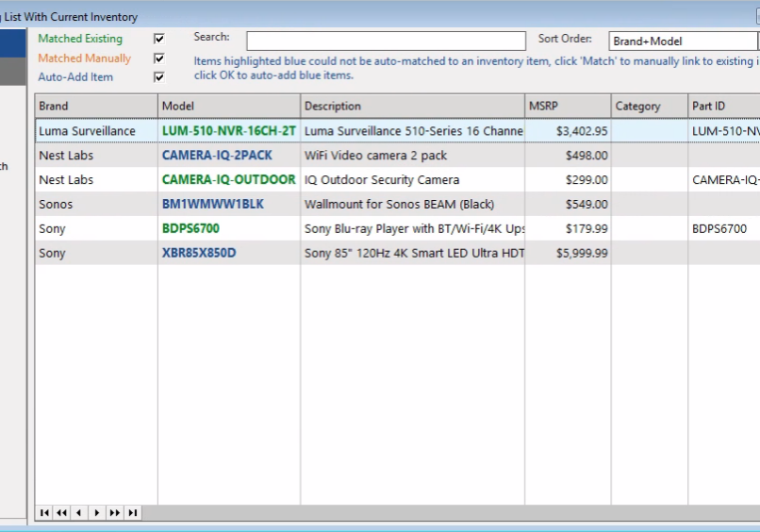Sort by the Brand column header
760x532 pixels.
point(96,107)
